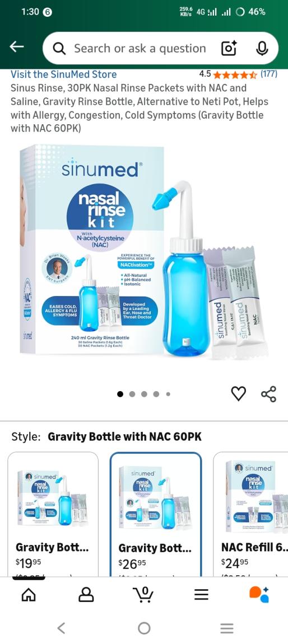Viewport: 288px width, 644px height.
Task: Open camera lens search icon
Action: coord(229,49)
